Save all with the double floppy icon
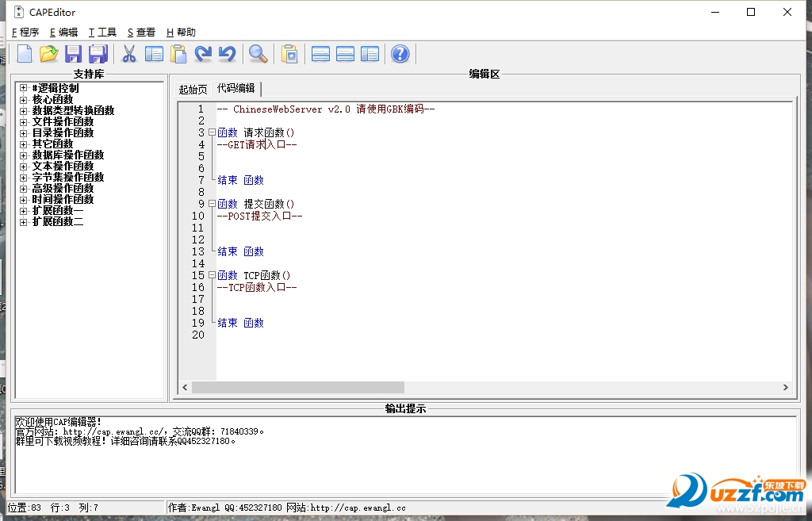The width and height of the screenshot is (812, 521). [98, 54]
